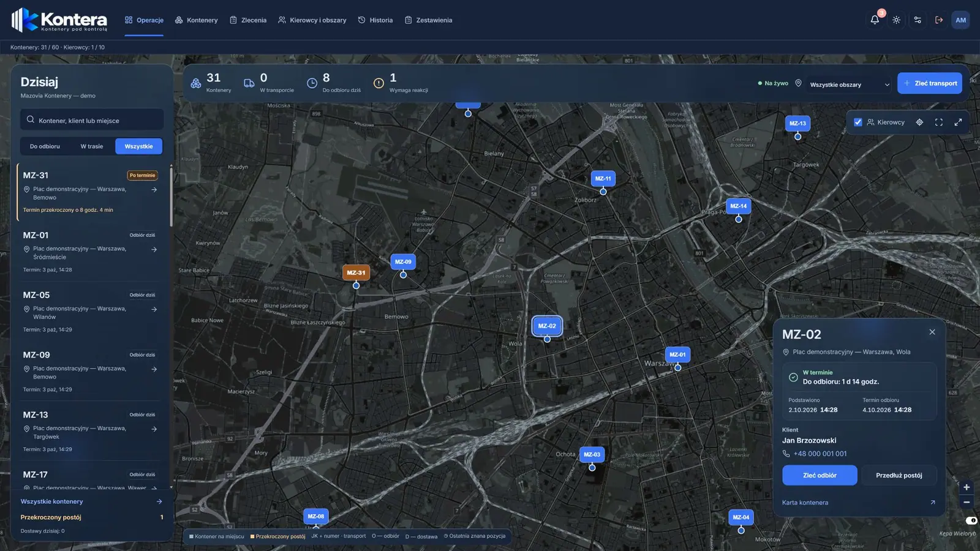Screen dimensions: 980x551
Task: Open MZ-13 row arrow
Action: coord(154,429)
